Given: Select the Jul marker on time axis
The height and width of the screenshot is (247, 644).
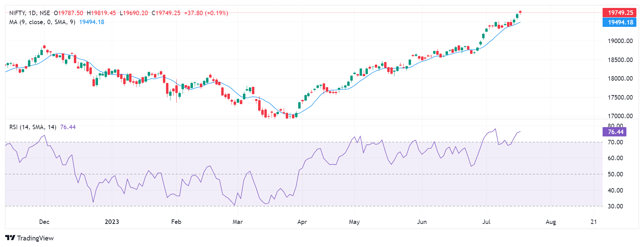Looking at the screenshot, I should point(486,222).
